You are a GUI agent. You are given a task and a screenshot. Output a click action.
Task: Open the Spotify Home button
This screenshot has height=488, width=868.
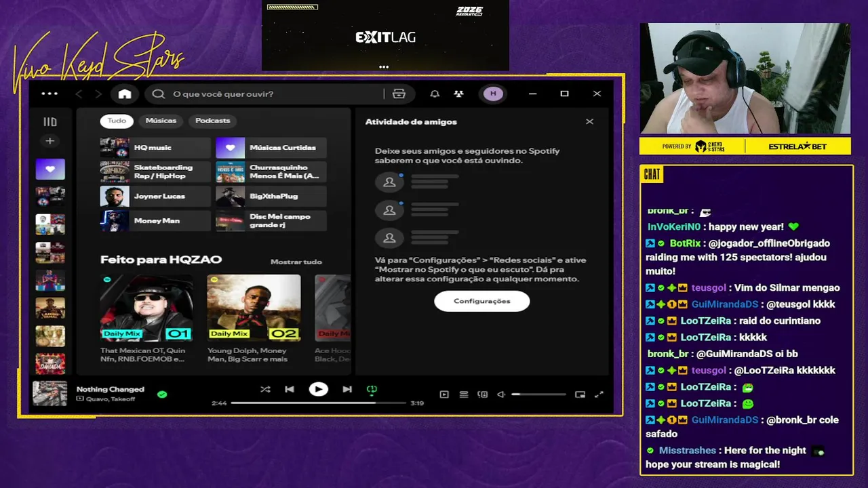(x=125, y=94)
